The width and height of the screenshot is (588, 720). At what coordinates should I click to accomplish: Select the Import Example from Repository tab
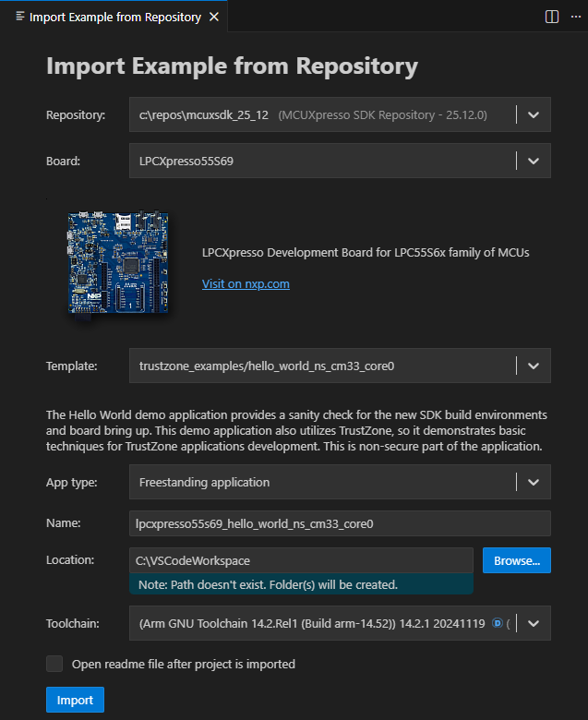114,17
